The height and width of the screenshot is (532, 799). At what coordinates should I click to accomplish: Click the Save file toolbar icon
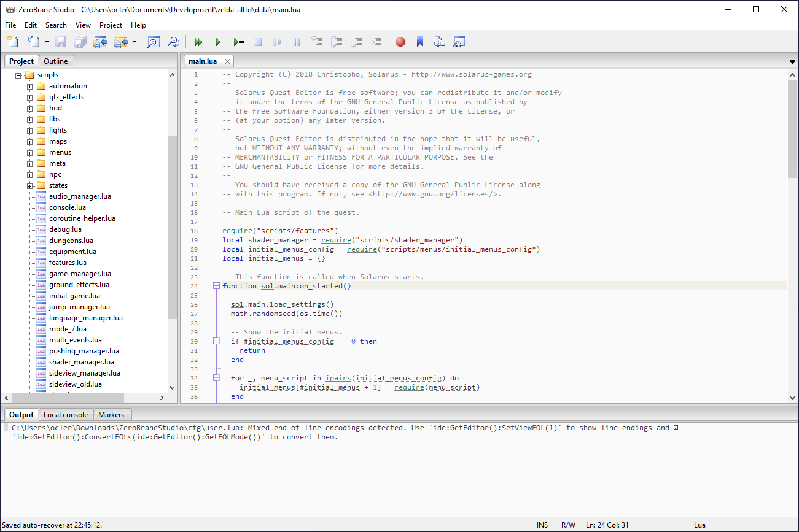pyautogui.click(x=61, y=42)
